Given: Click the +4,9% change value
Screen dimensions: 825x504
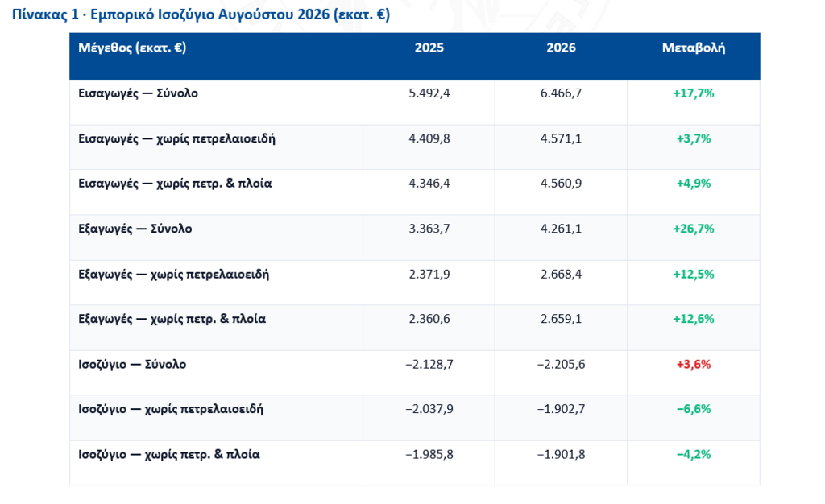Looking at the screenshot, I should [x=694, y=184].
